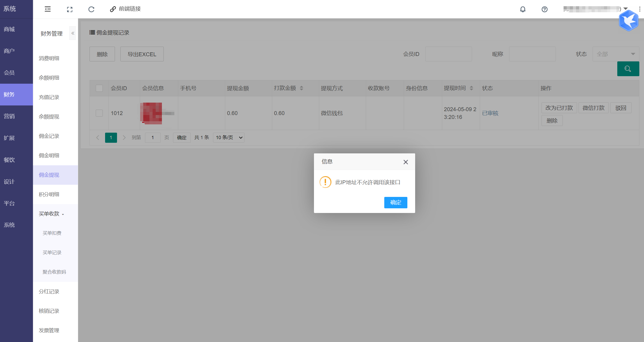Screen dimensions: 644x342
Task: Open the 状态 全部 dropdown
Action: point(615,54)
